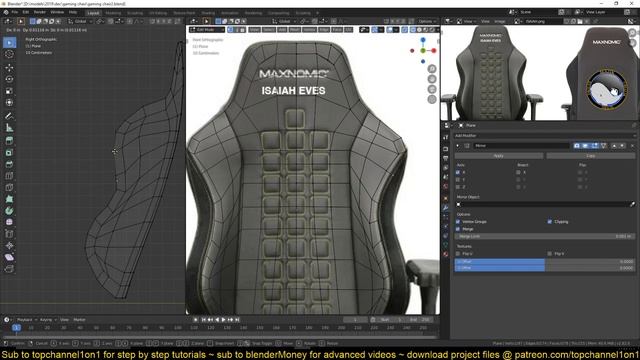Enable the Flip V texture option

point(550,254)
